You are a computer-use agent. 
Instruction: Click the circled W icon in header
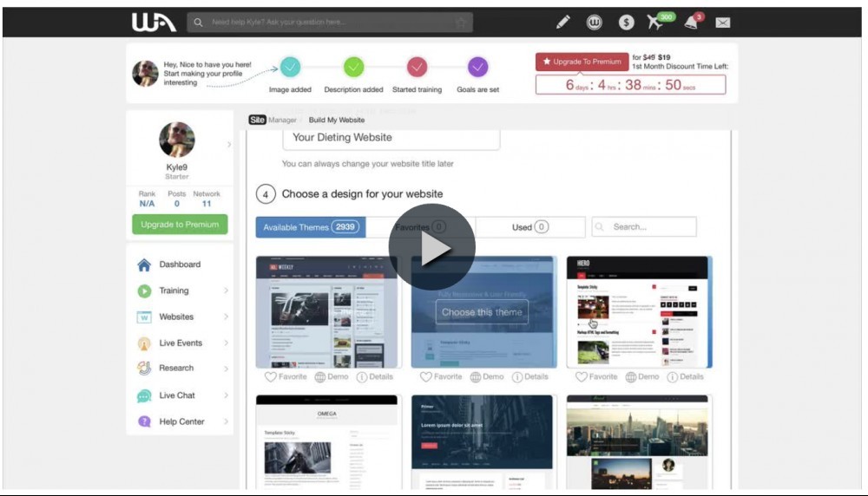click(x=594, y=23)
